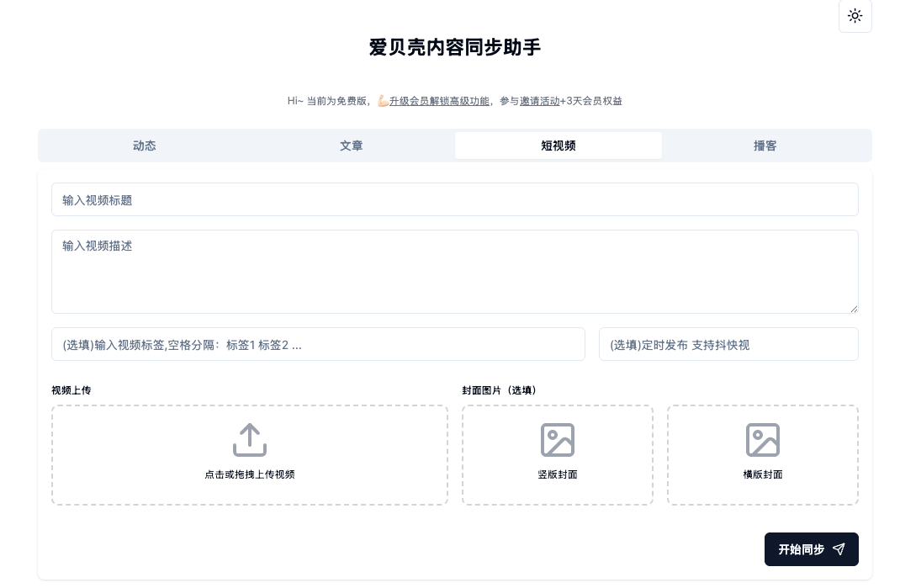
Task: Open 升级会员解锁高级功能 link
Action: pos(440,101)
